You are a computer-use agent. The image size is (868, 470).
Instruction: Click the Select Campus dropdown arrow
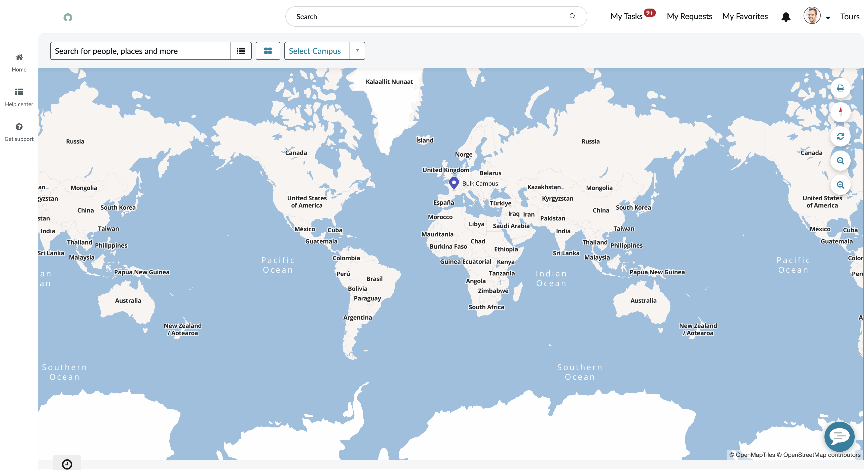[358, 51]
